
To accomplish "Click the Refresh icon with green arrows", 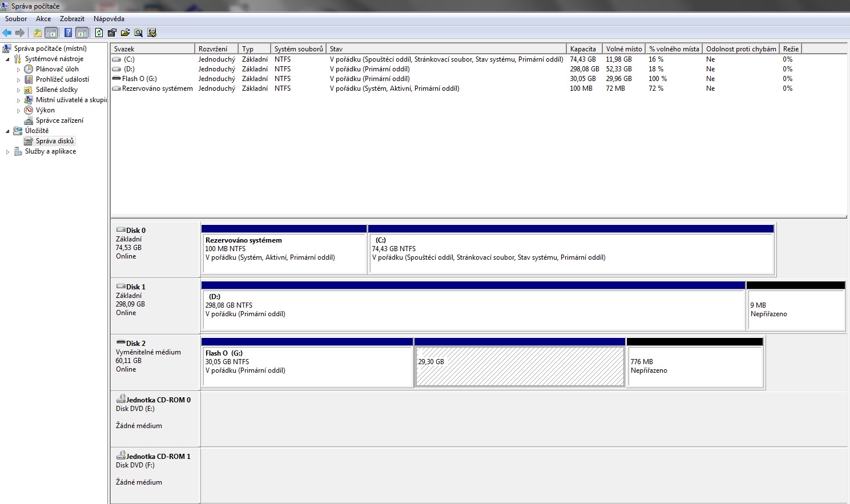I will [x=99, y=33].
